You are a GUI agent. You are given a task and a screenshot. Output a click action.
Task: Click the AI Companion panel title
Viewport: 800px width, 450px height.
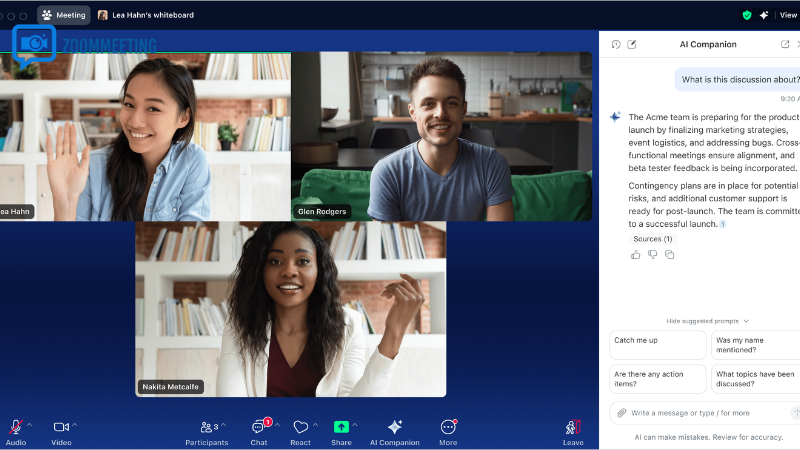[708, 44]
